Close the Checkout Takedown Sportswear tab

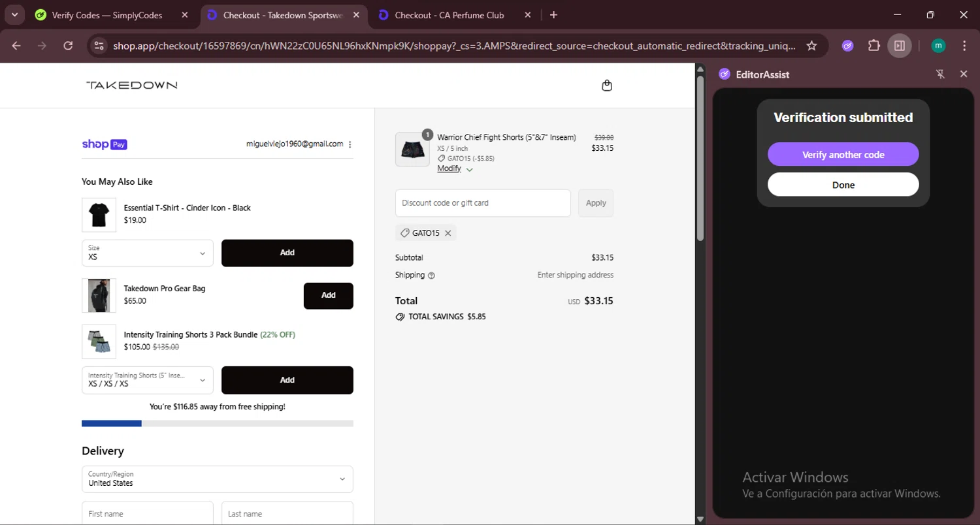click(356, 15)
